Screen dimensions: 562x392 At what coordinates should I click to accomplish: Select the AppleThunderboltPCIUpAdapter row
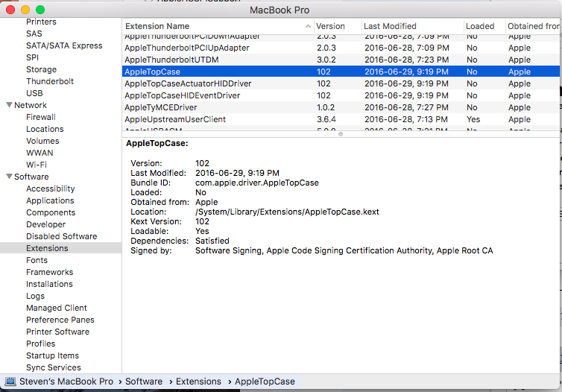pyautogui.click(x=341, y=48)
